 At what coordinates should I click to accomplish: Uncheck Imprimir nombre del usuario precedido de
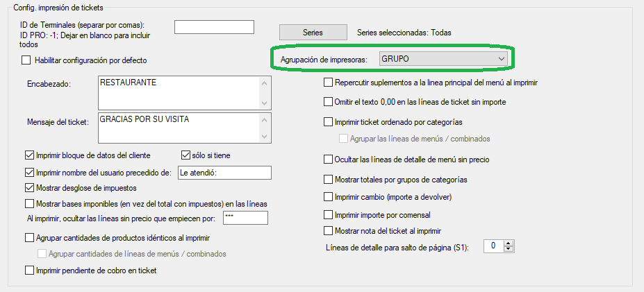click(x=30, y=173)
